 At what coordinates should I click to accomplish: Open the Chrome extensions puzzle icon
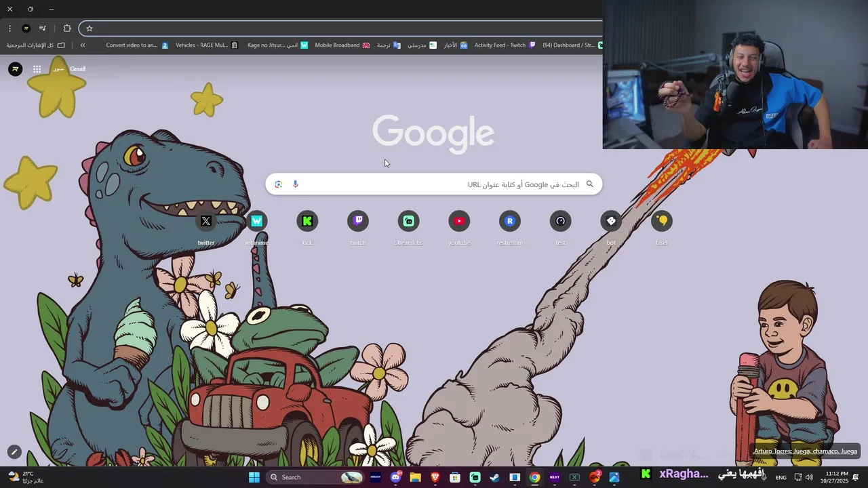tap(67, 28)
